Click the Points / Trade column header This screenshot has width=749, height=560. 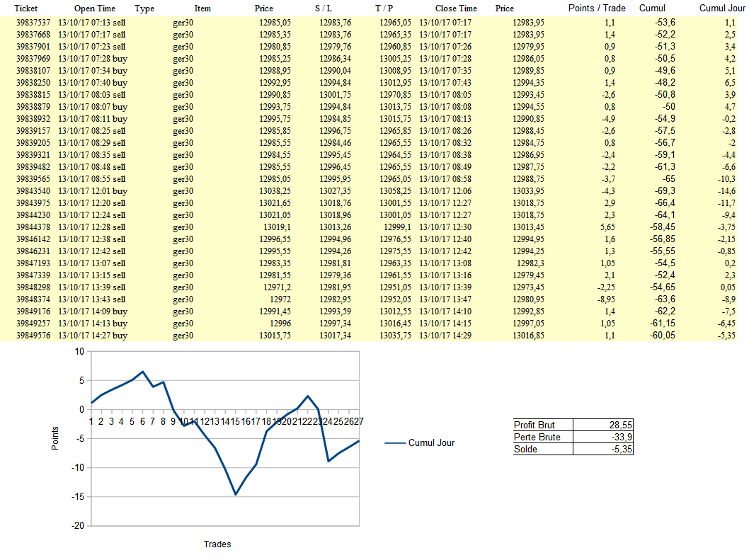coord(597,8)
